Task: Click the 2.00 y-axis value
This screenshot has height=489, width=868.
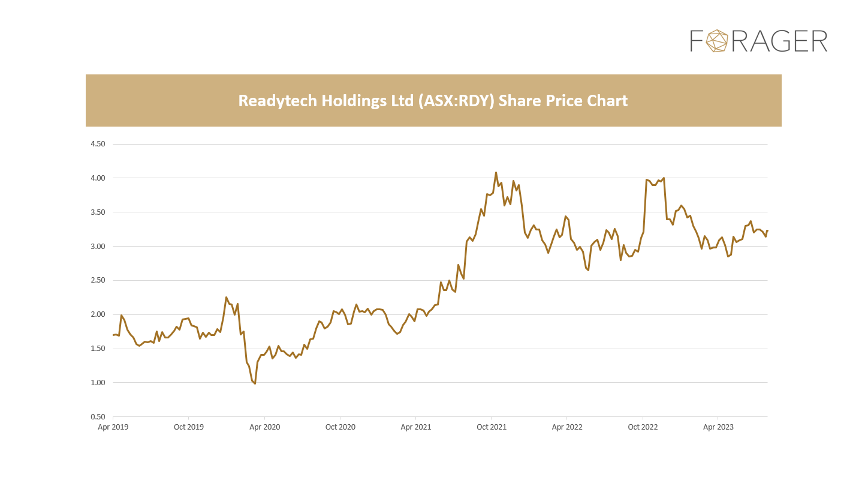Action: click(x=98, y=314)
